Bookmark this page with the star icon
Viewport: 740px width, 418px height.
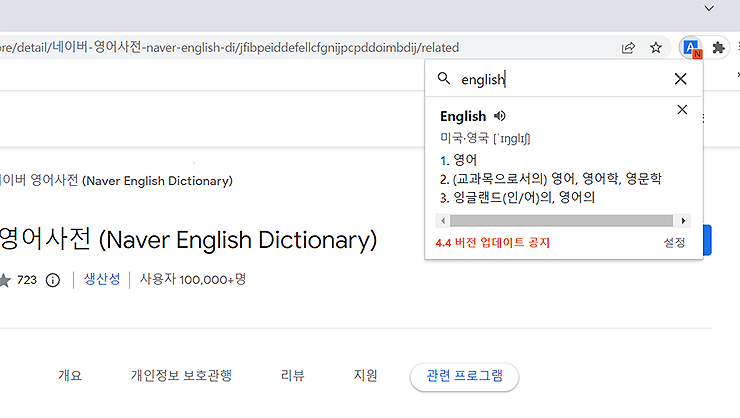click(x=656, y=48)
